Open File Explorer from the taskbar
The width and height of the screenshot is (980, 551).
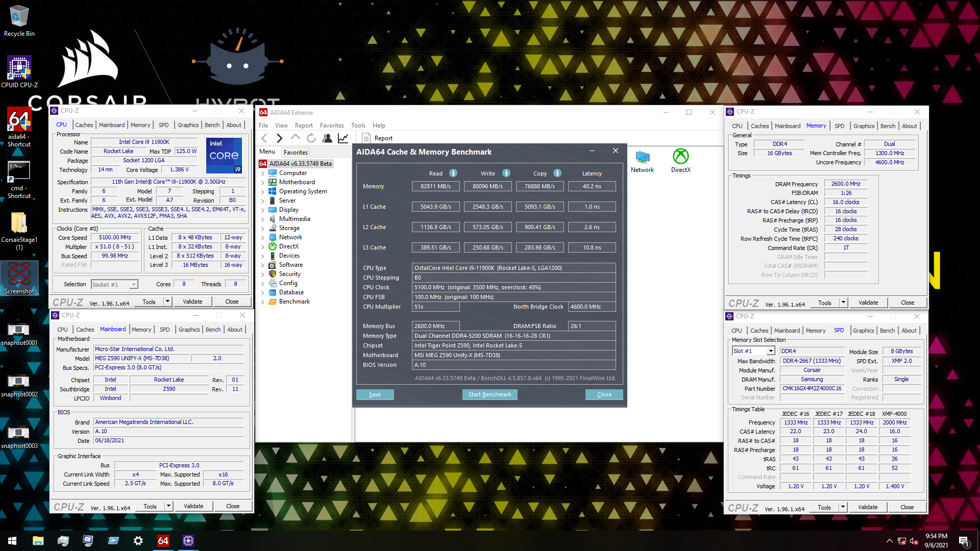point(38,541)
